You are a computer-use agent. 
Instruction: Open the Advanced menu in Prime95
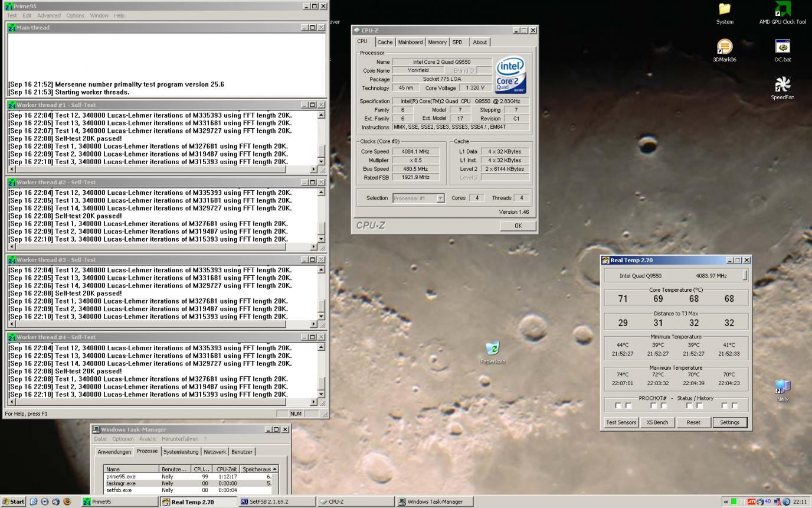tap(49, 16)
